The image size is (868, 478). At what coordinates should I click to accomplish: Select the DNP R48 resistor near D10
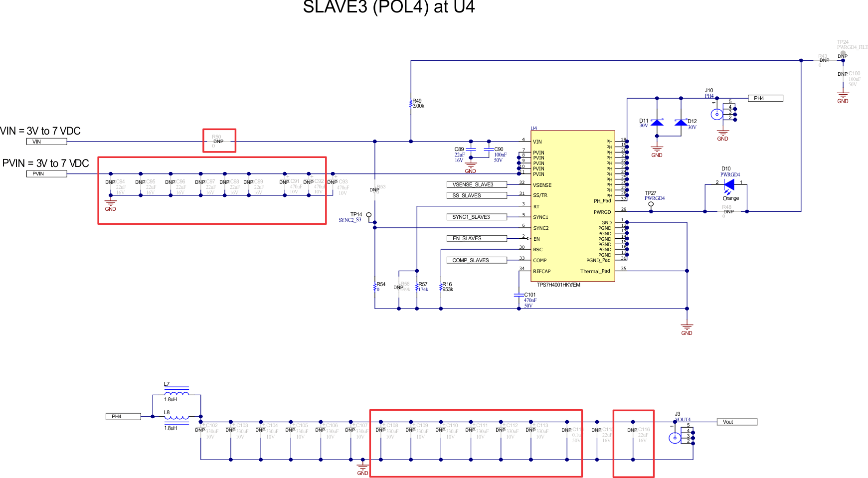coord(728,211)
